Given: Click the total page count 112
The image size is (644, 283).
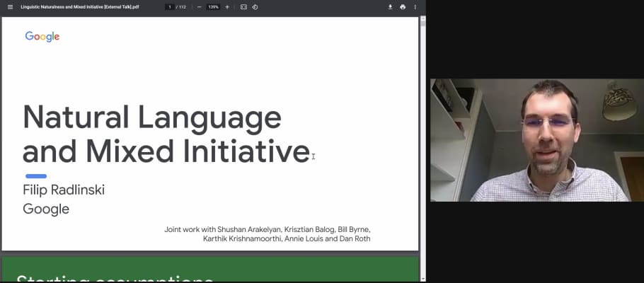Looking at the screenshot, I should tap(183, 7).
